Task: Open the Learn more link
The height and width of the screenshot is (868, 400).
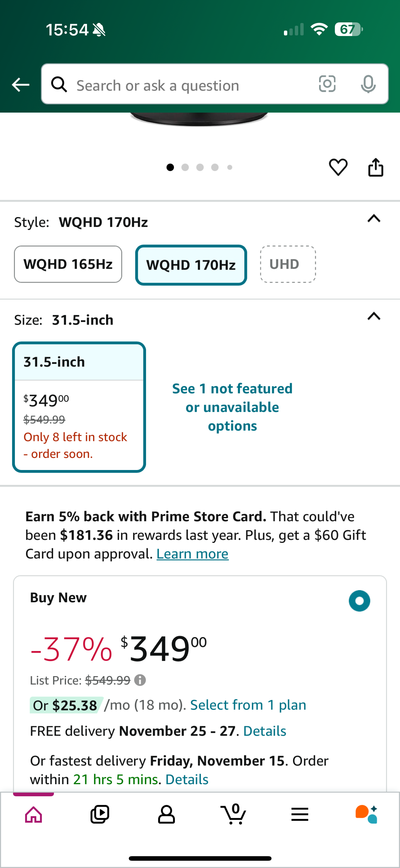Action: (192, 554)
